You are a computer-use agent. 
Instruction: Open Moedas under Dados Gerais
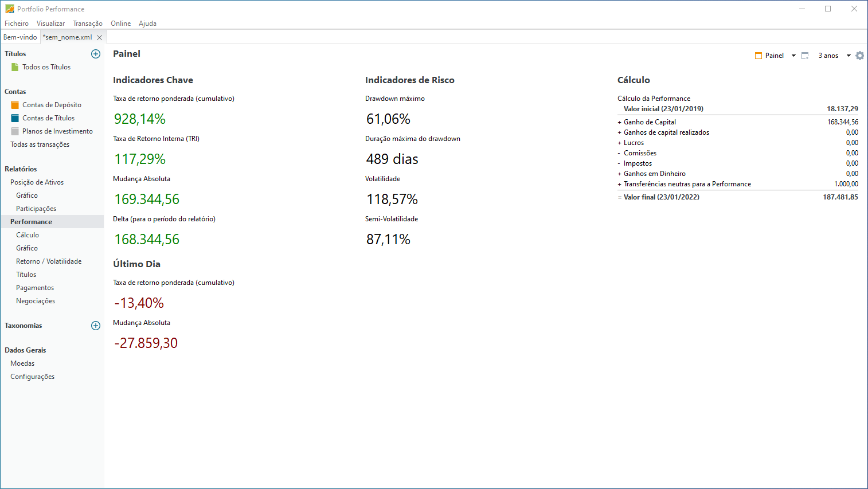pos(22,363)
